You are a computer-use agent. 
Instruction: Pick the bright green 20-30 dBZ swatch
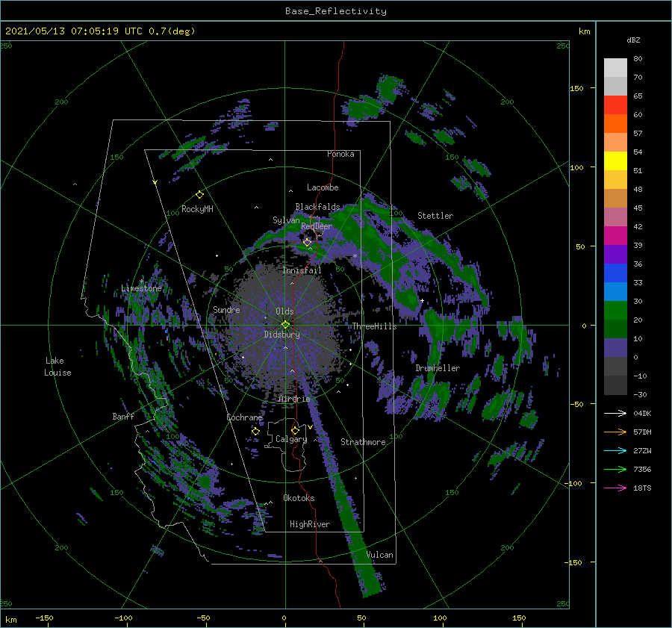click(615, 311)
